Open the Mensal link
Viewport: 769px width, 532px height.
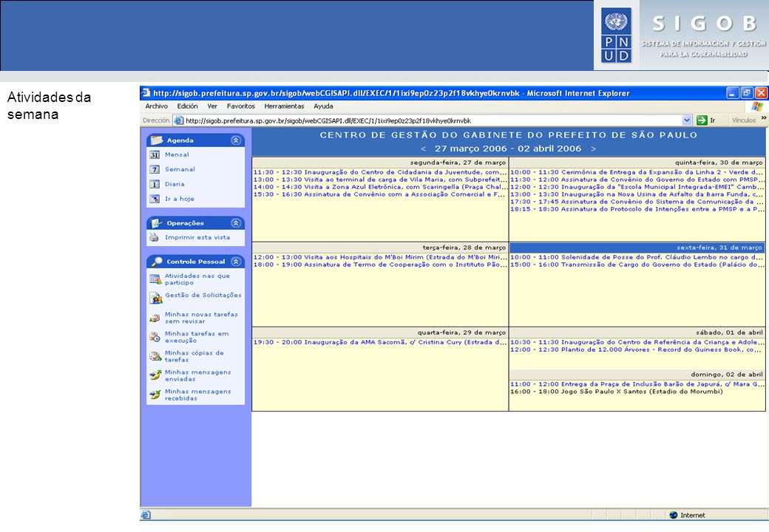point(177,155)
